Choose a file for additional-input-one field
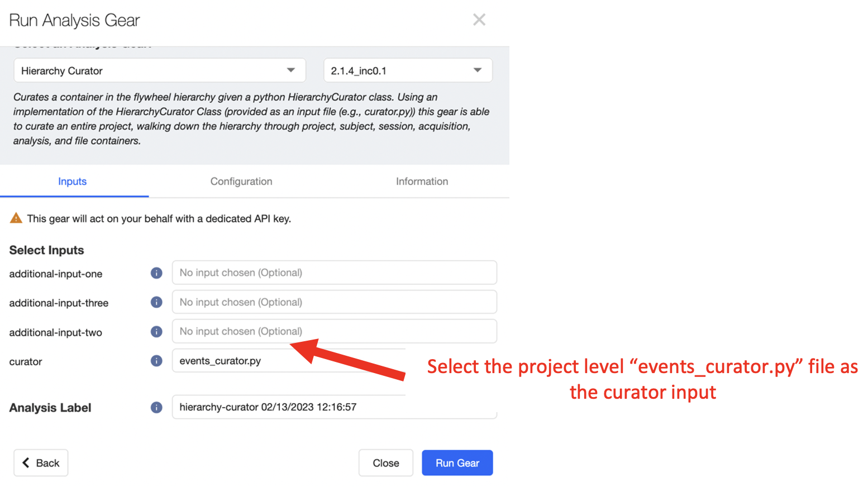The width and height of the screenshot is (868, 487). tap(335, 273)
